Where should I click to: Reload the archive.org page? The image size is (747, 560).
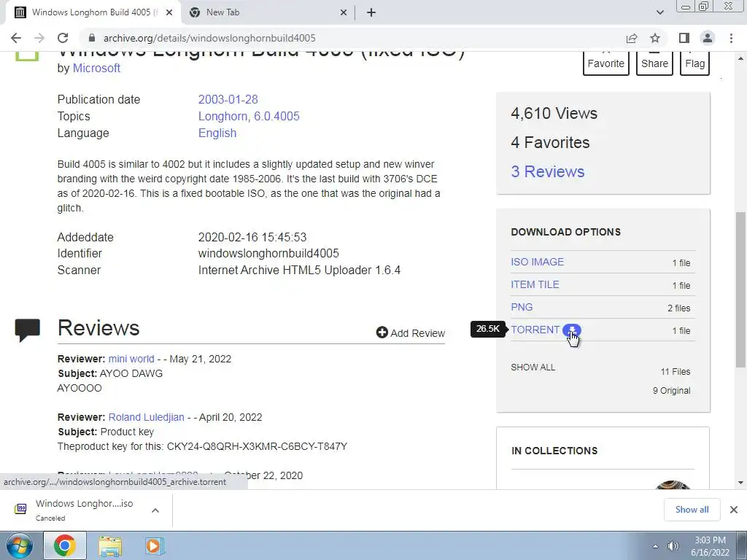(63, 38)
